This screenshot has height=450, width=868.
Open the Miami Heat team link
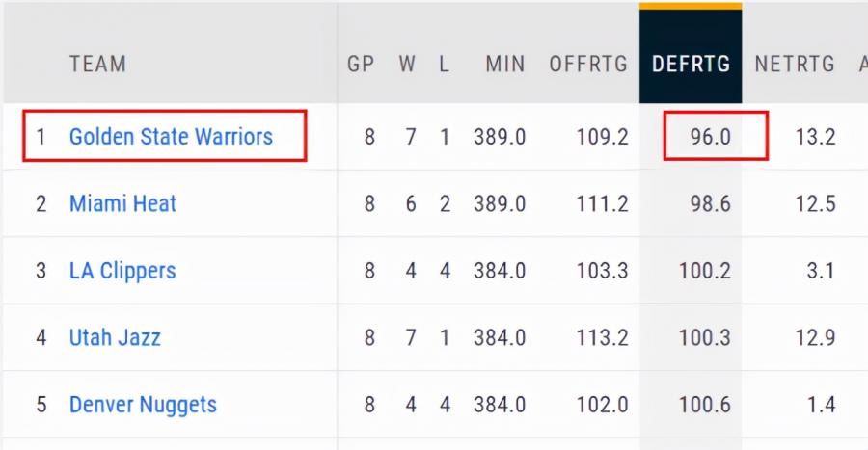122,203
